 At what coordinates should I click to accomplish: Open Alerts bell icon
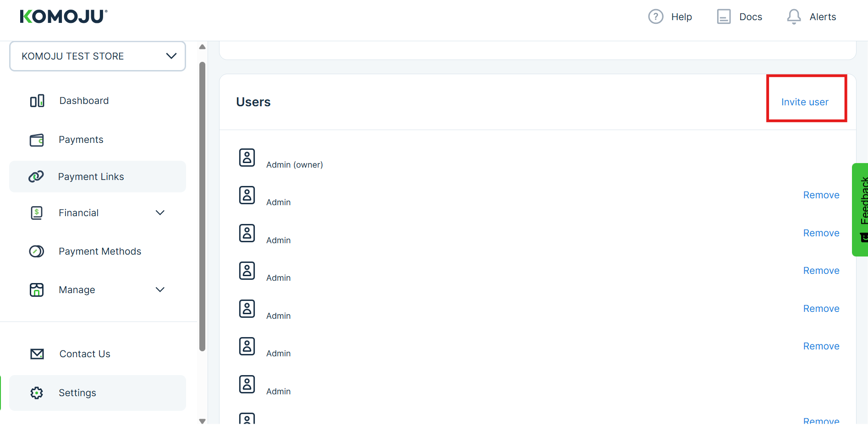(x=794, y=17)
